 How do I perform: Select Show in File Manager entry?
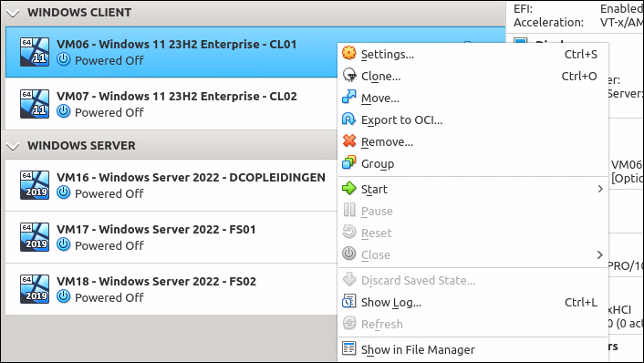pos(473,349)
